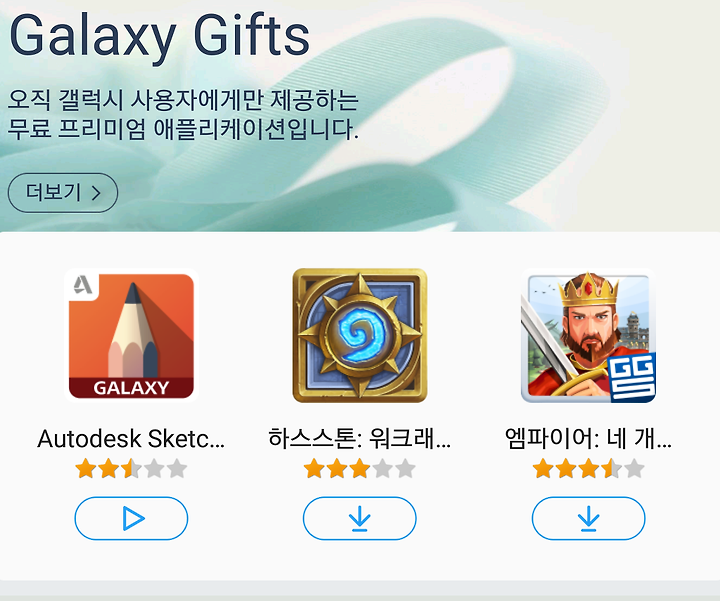Screen dimensions: 720x601
Task: Download 하스스톤 with the download arrow button
Action: (360, 518)
